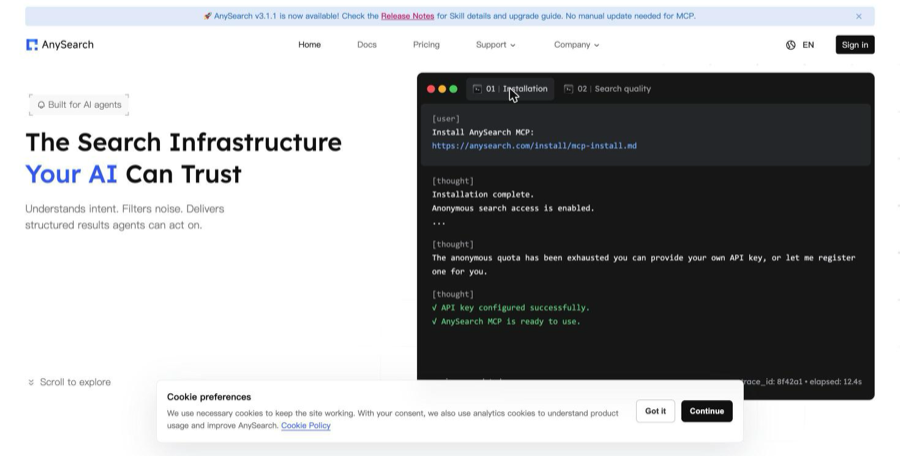Open the EN language selector

pos(808,45)
